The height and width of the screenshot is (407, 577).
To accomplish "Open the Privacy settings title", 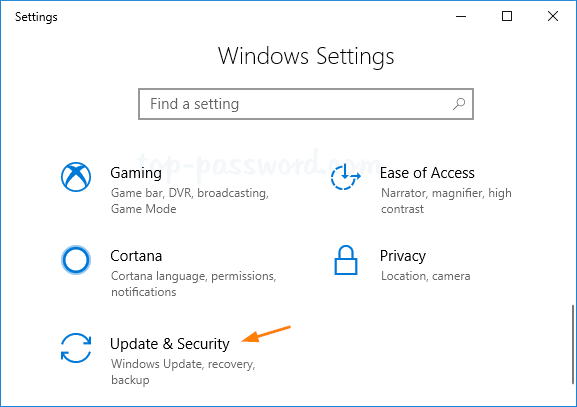I will click(403, 256).
